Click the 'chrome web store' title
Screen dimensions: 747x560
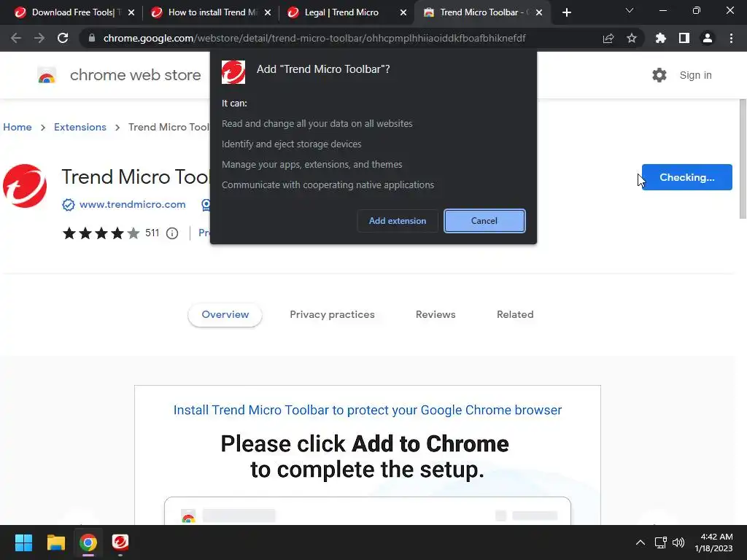point(135,75)
